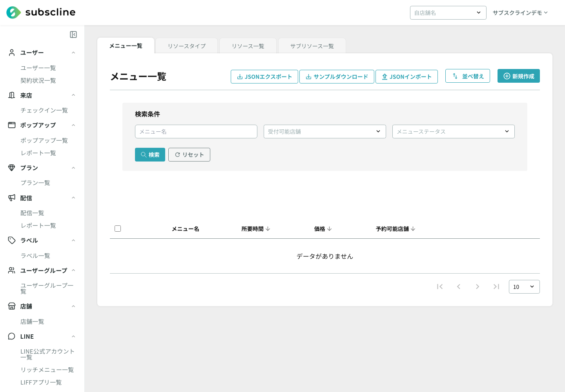Open レポート一覧 under ポップアップ
Screen dimensions: 565x392
coord(38,153)
